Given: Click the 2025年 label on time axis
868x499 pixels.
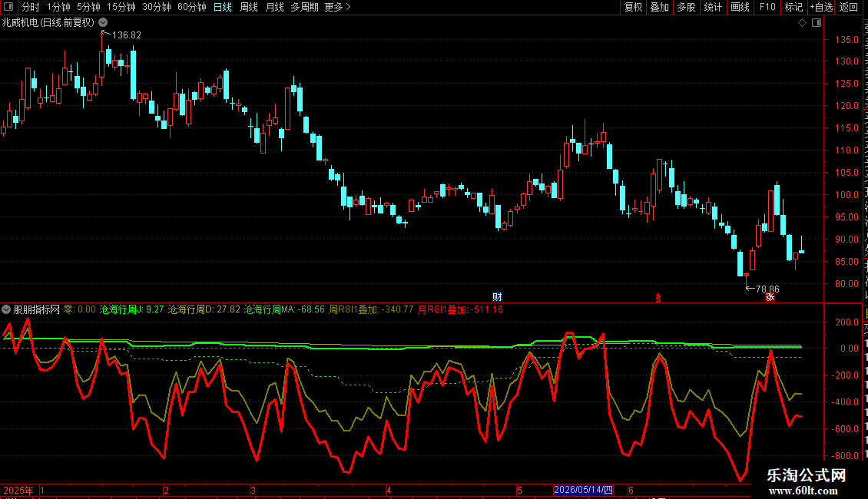Looking at the screenshot, I should coord(18,491).
